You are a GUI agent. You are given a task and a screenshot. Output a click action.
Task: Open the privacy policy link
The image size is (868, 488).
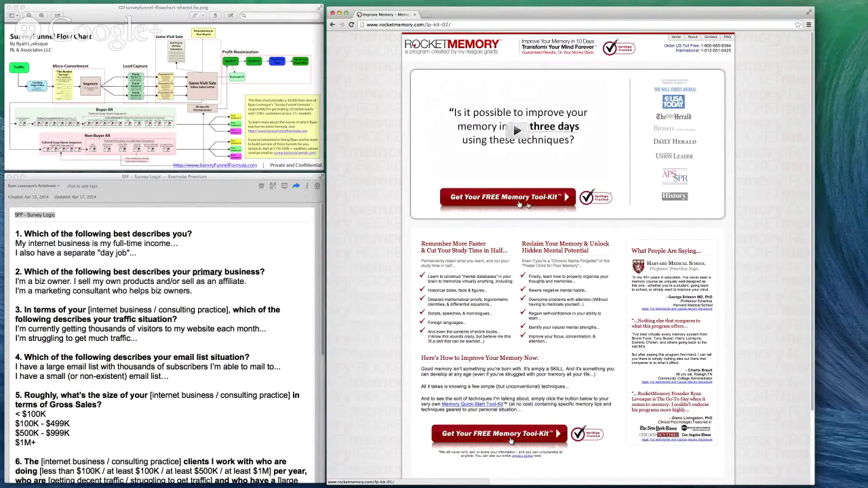pyautogui.click(x=522, y=455)
